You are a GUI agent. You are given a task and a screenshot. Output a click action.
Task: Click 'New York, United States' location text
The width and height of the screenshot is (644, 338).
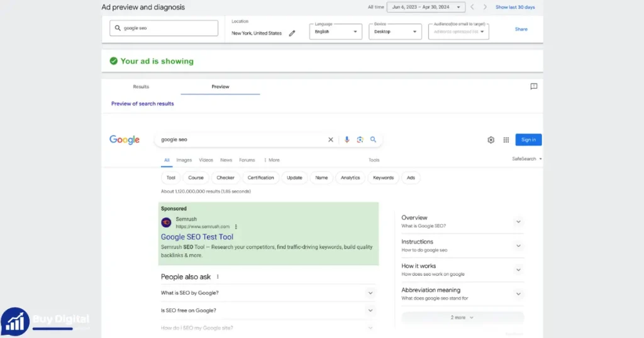click(257, 33)
